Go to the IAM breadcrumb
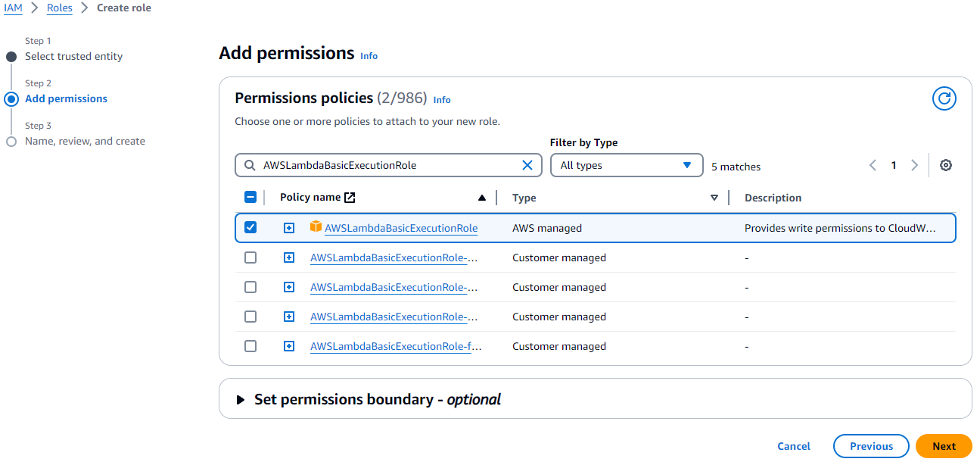Viewport: 980px width, 465px height. pyautogui.click(x=13, y=8)
